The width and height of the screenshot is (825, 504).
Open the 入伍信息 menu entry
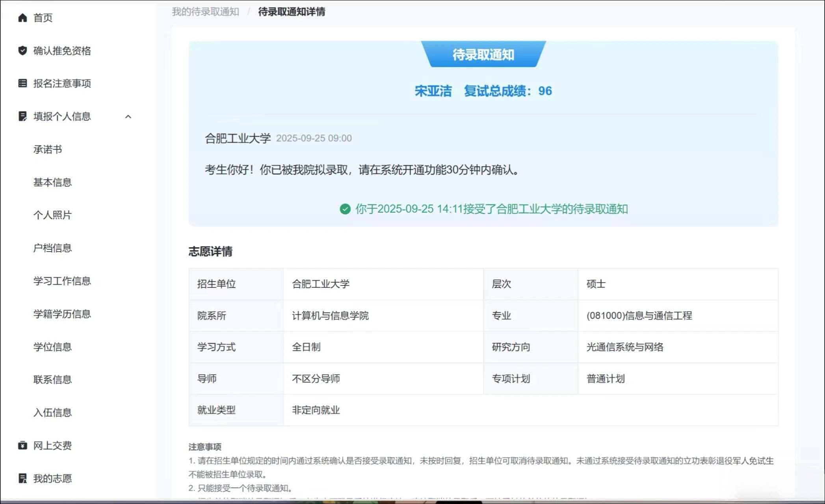(52, 413)
